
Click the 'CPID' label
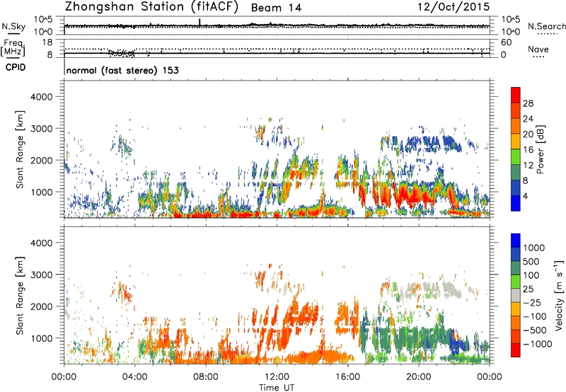(16, 67)
